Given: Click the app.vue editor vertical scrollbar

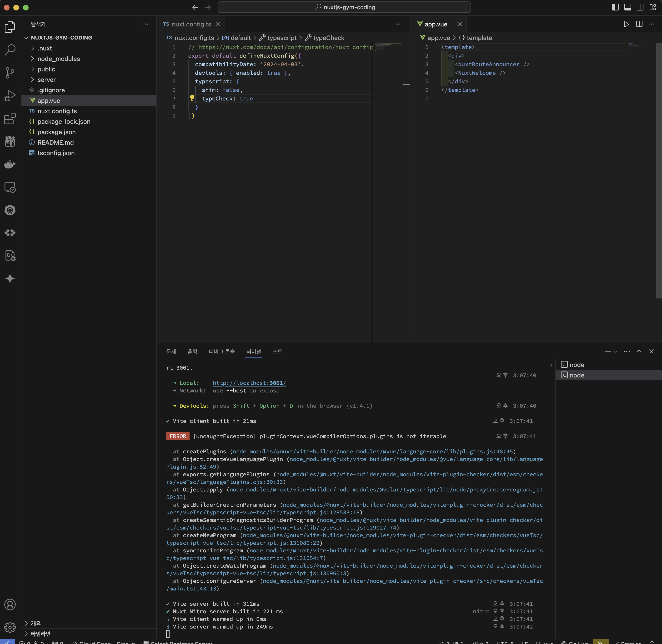Looking at the screenshot, I should tap(659, 170).
